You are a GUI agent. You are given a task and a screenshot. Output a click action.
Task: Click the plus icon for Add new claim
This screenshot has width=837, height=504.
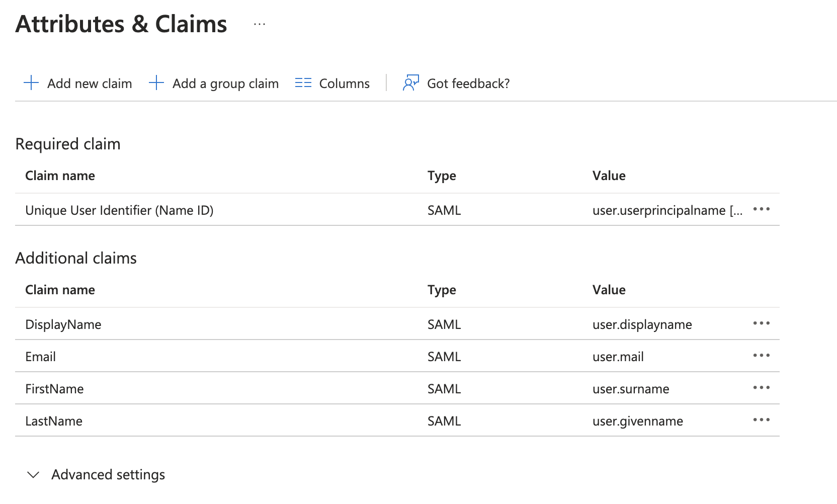31,83
